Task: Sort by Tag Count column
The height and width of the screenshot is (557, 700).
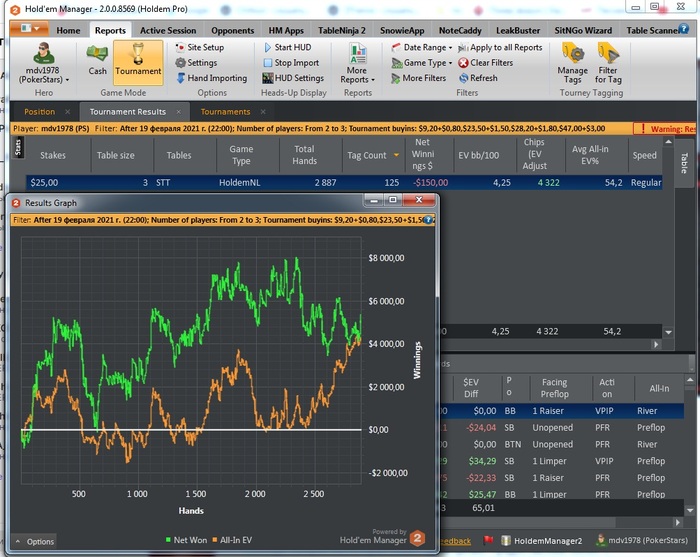Action: coord(373,155)
